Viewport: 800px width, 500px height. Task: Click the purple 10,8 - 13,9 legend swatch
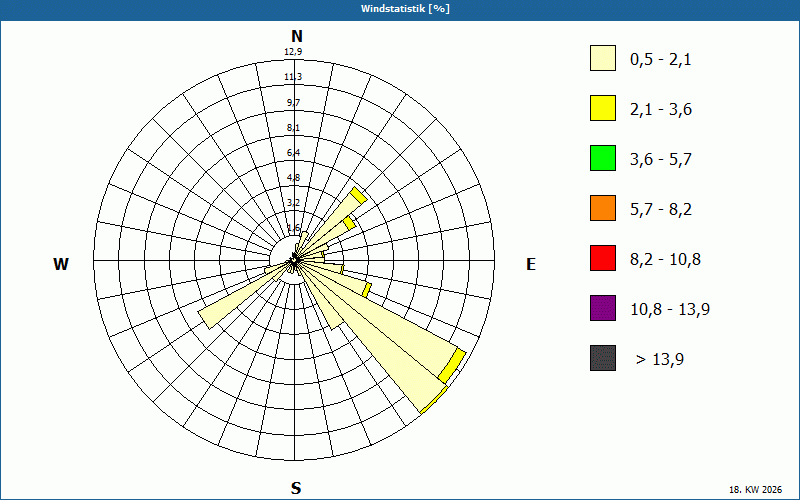pos(603,308)
